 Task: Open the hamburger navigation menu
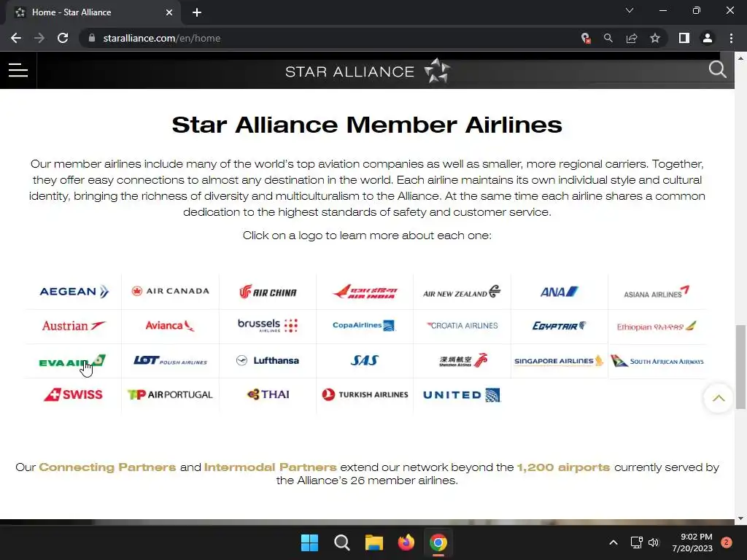(18, 71)
